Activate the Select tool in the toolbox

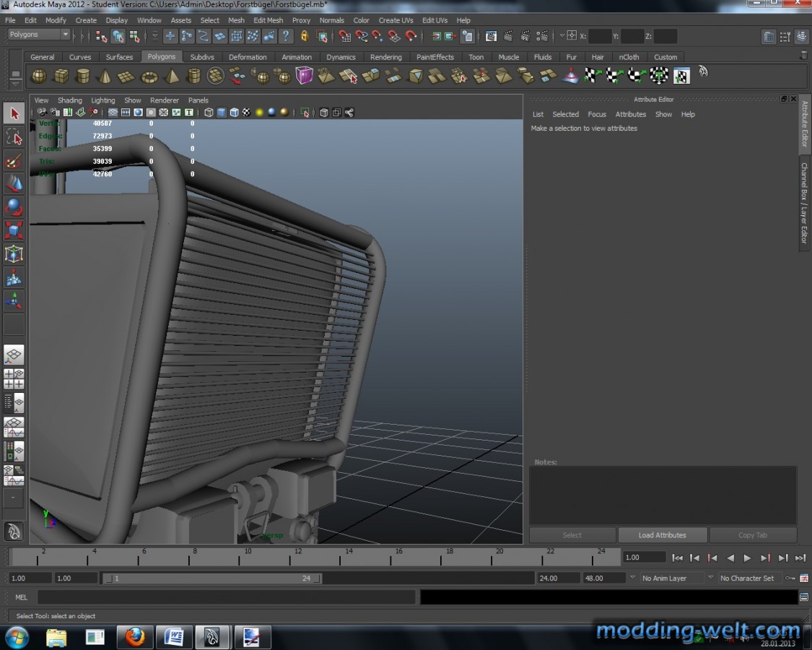pyautogui.click(x=14, y=113)
